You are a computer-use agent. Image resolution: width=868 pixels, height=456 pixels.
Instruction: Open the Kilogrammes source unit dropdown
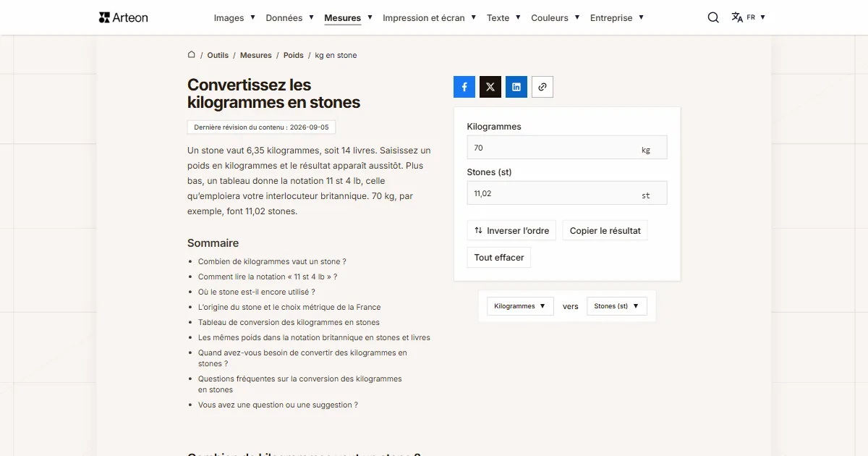coord(520,306)
